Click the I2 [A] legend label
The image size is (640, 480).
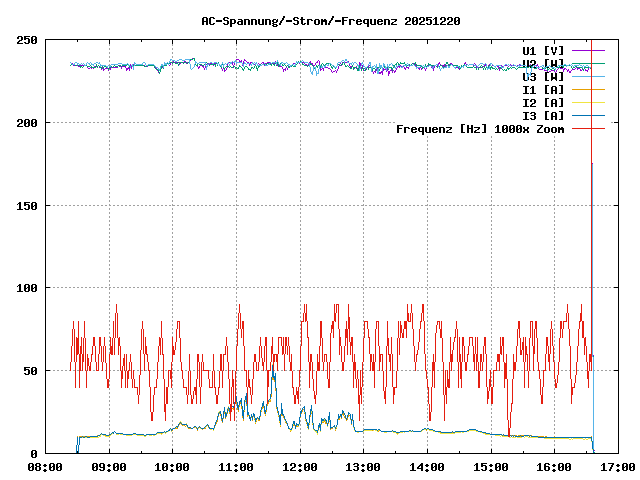point(543,102)
